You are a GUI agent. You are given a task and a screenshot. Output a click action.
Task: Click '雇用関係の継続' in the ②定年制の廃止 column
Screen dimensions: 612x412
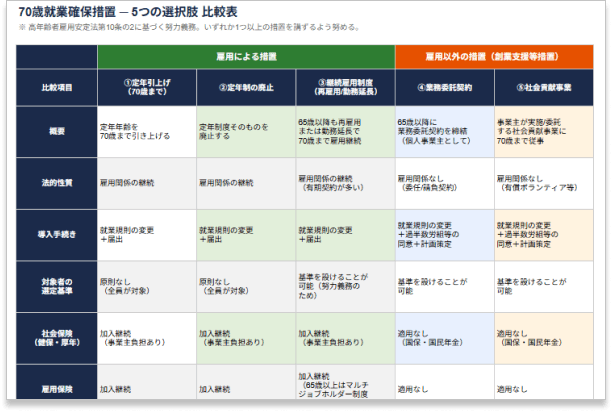point(246,183)
